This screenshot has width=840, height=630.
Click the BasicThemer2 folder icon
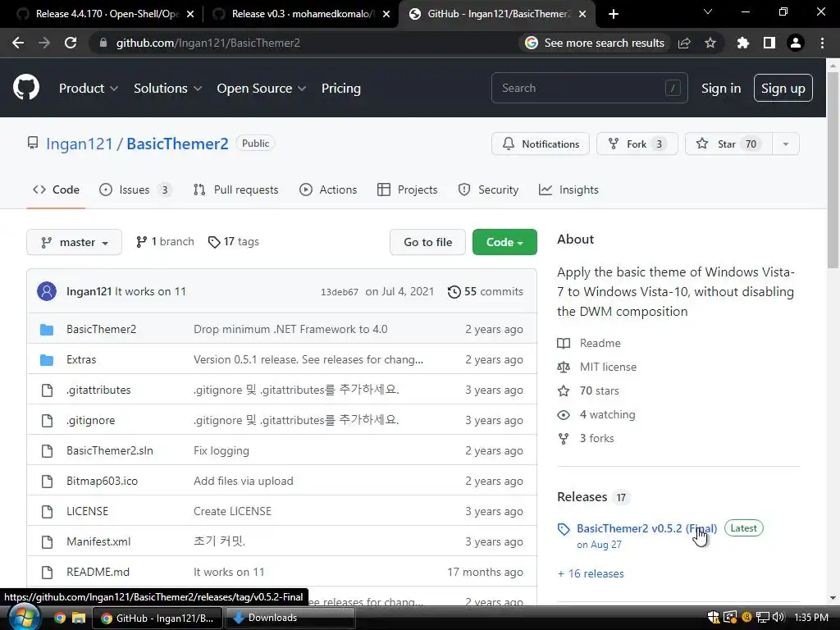coord(47,330)
